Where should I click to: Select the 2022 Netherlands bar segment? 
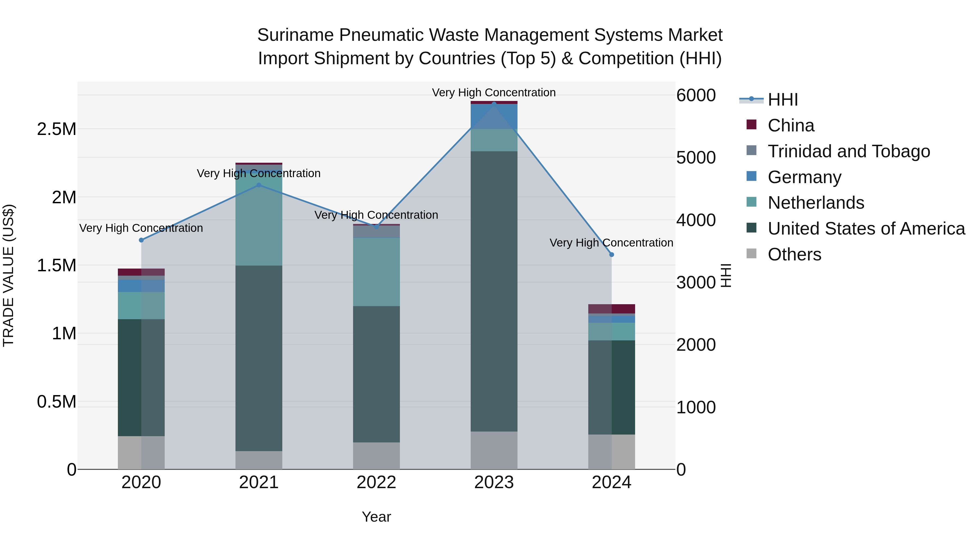pos(376,272)
